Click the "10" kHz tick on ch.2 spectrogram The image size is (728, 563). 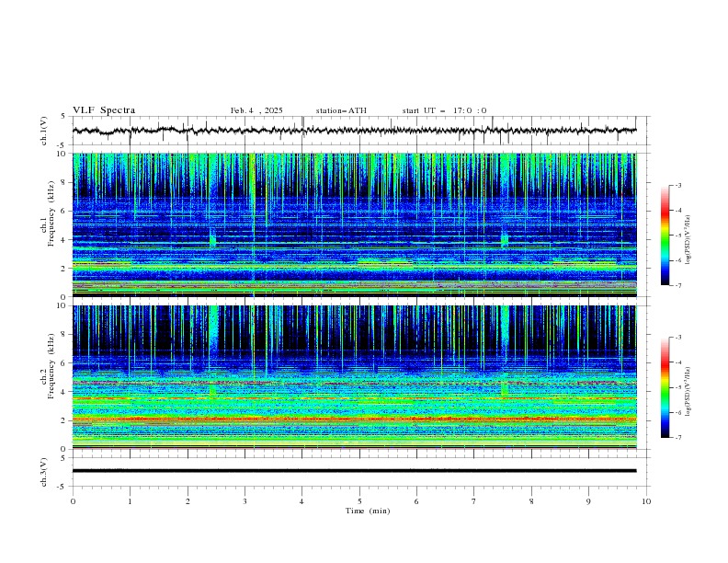63,305
